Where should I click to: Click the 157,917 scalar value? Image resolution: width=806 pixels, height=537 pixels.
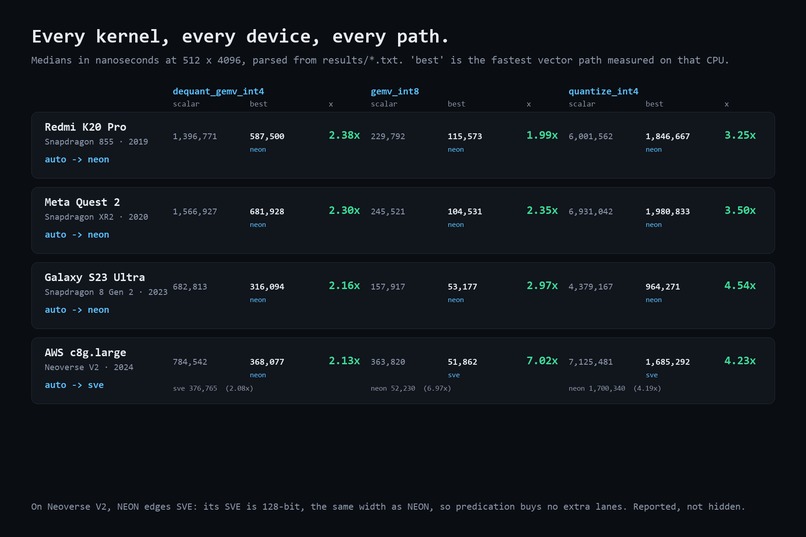(x=388, y=286)
